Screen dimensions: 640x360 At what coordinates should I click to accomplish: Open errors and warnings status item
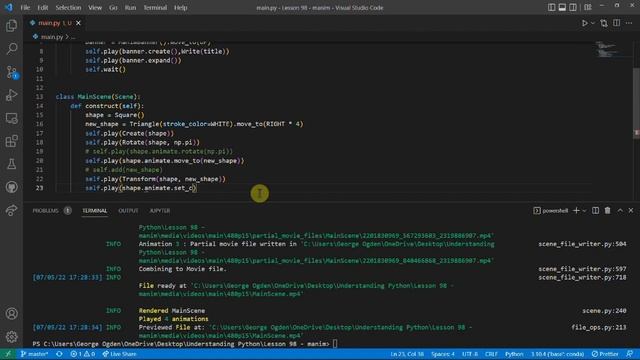pos(82,354)
